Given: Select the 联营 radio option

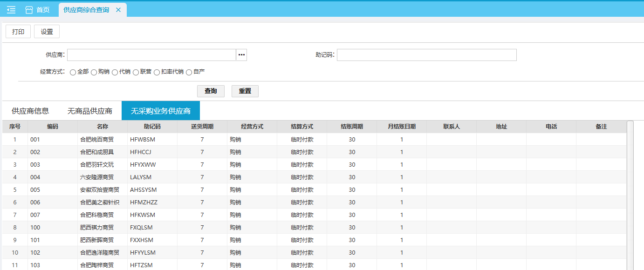Looking at the screenshot, I should coord(136,72).
